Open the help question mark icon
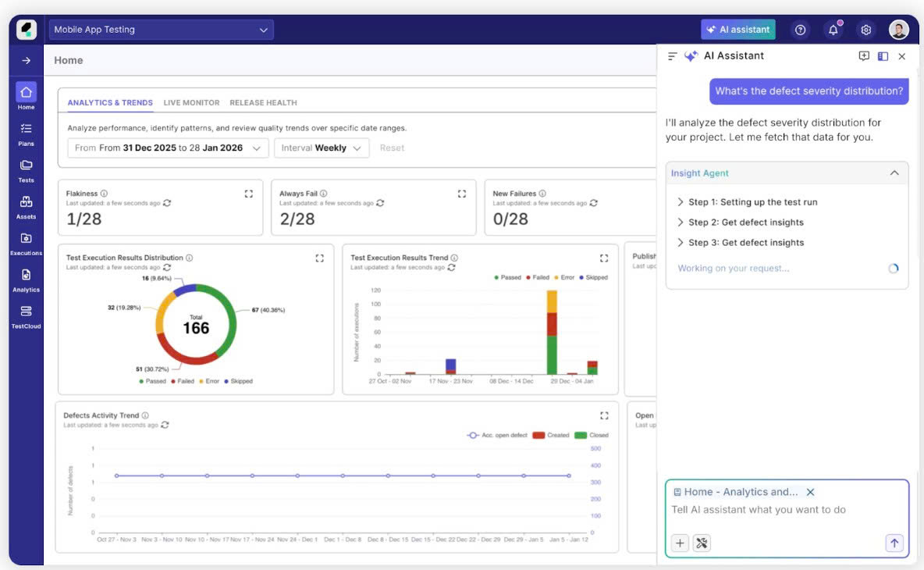 point(800,30)
